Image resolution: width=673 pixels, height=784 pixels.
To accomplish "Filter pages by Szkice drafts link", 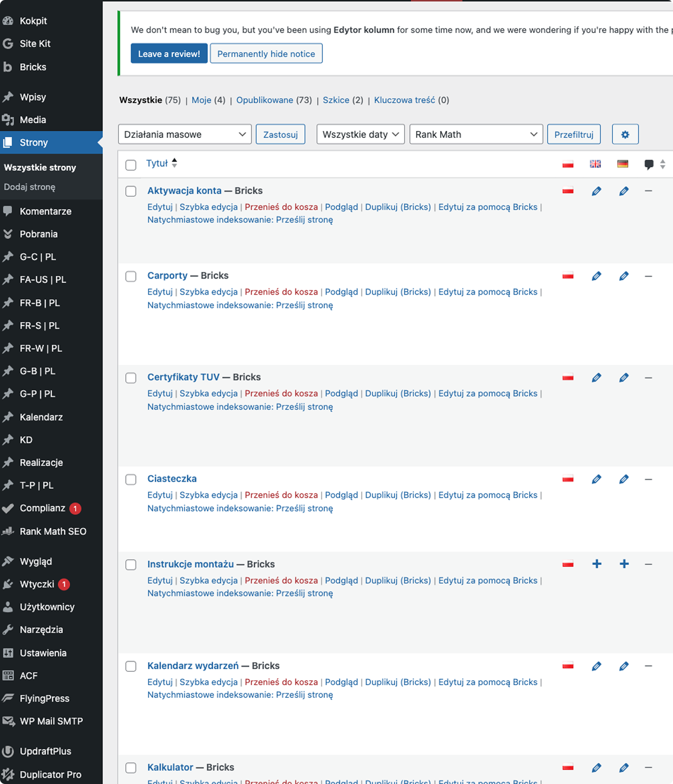I will coord(335,100).
